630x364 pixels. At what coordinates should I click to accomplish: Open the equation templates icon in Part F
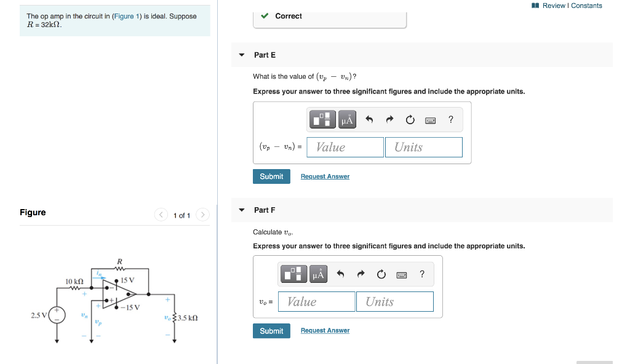(x=293, y=274)
